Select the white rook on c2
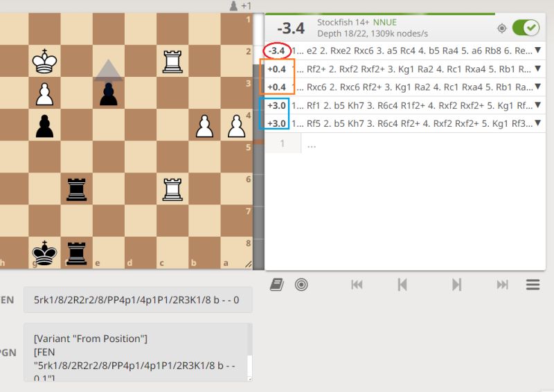This screenshot has width=554, height=392. point(172,62)
